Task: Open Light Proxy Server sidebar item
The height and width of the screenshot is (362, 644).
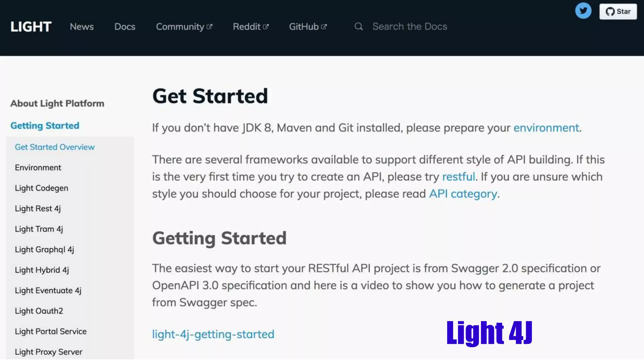Action: click(x=48, y=352)
